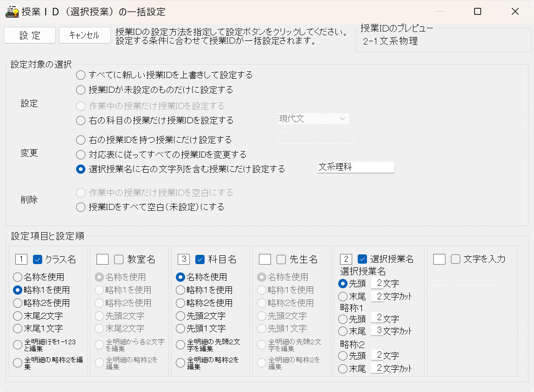Select 対応表に従ってすべての授業IDを変更する

(x=80, y=155)
